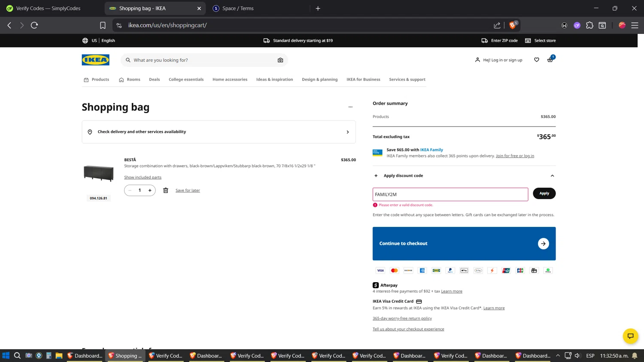Open visual search camera icon

pyautogui.click(x=280, y=60)
